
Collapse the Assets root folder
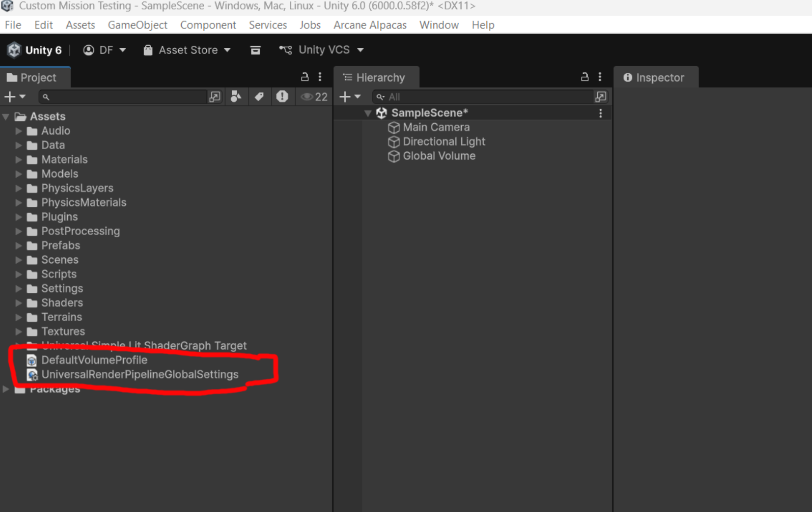(x=6, y=117)
